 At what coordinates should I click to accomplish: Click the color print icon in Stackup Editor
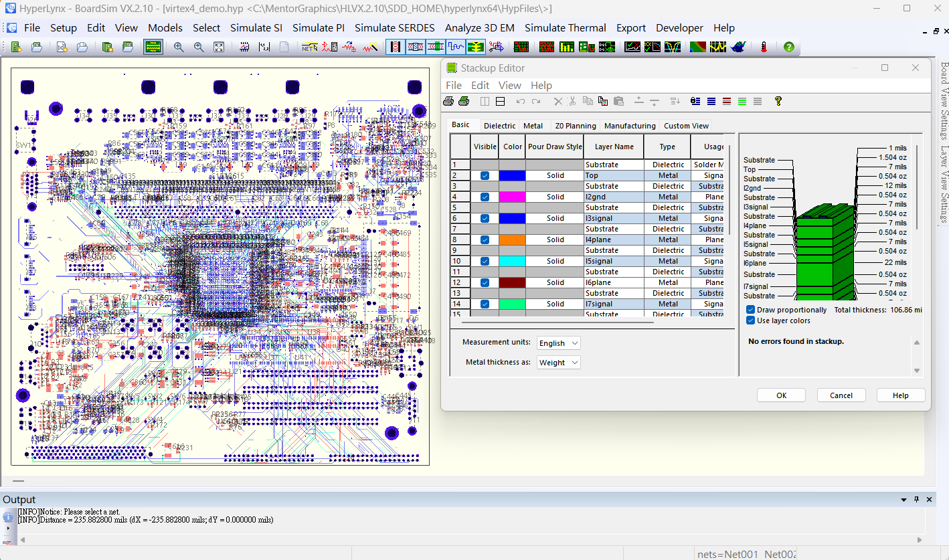[x=463, y=101]
